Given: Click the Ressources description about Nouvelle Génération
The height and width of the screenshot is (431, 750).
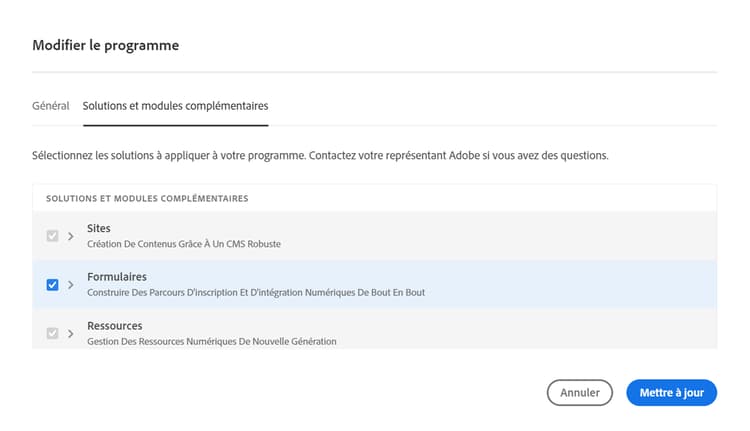Looking at the screenshot, I should point(211,341).
